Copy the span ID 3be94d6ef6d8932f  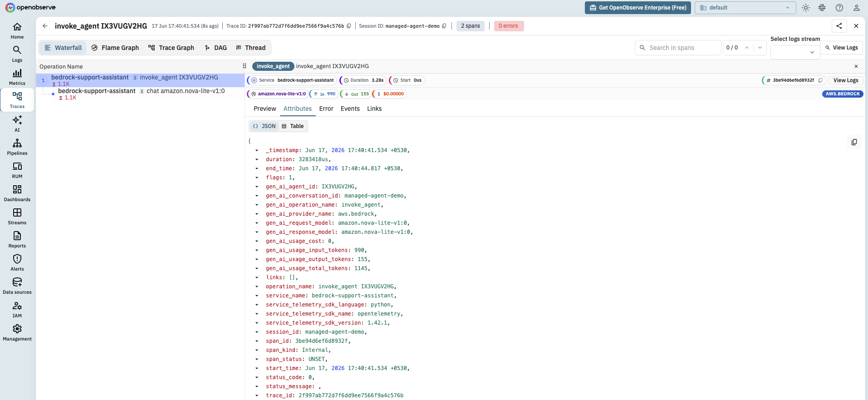tap(820, 80)
